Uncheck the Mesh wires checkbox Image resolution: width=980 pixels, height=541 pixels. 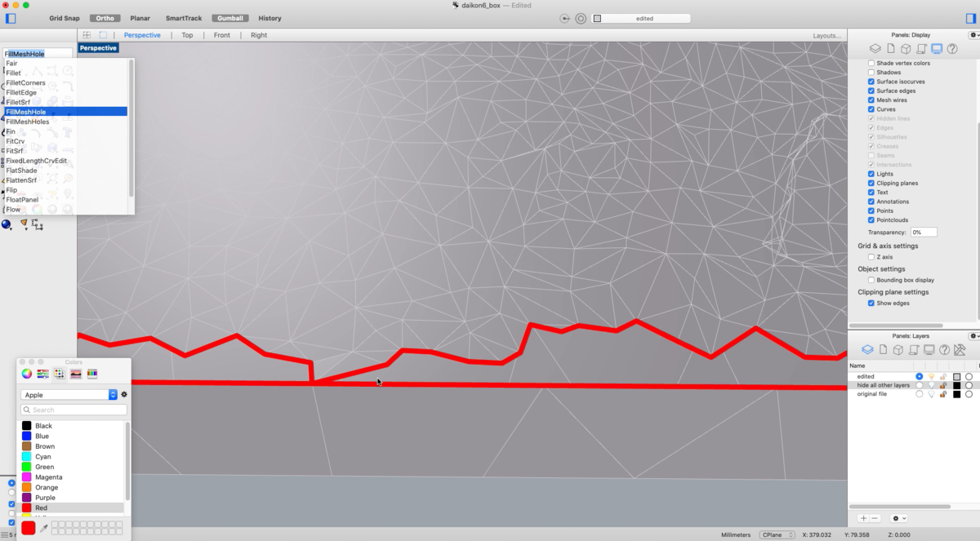pyautogui.click(x=871, y=100)
